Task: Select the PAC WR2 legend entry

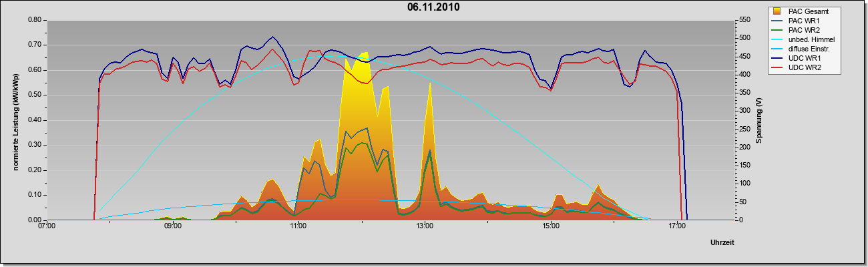Action: [x=803, y=30]
